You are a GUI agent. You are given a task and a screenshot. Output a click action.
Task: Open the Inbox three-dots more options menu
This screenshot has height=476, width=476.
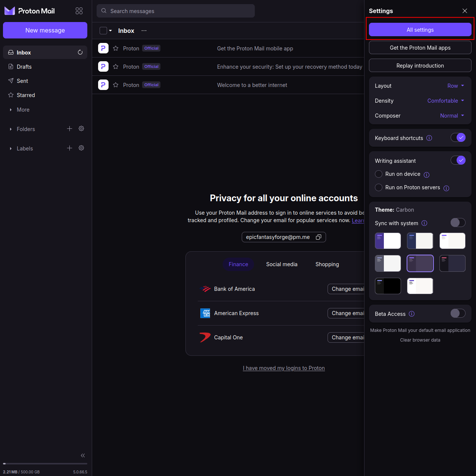click(x=144, y=31)
